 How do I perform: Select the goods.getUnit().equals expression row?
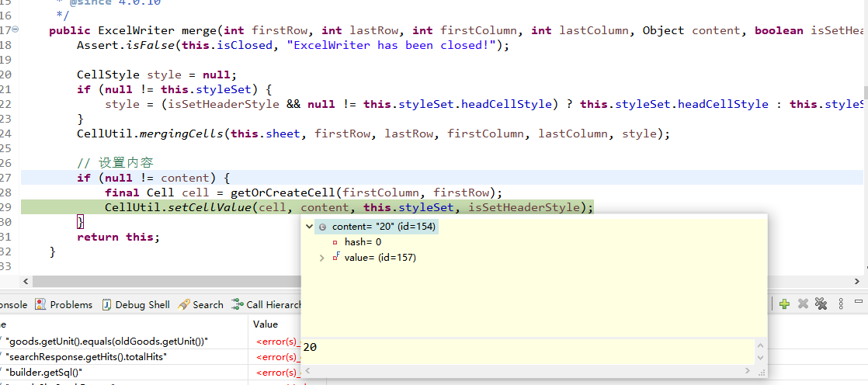[x=107, y=342]
